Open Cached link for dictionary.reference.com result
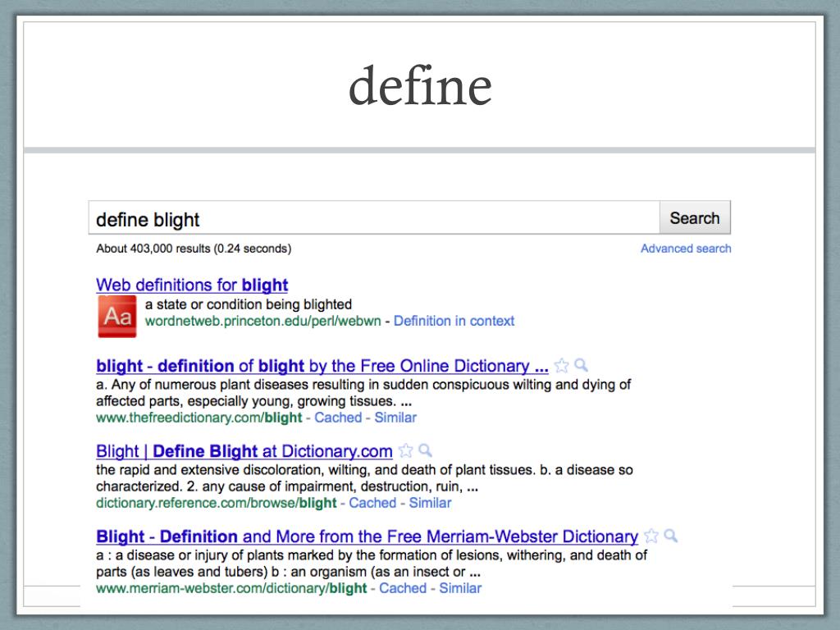Screen dimensions: 840x630 tap(372, 503)
